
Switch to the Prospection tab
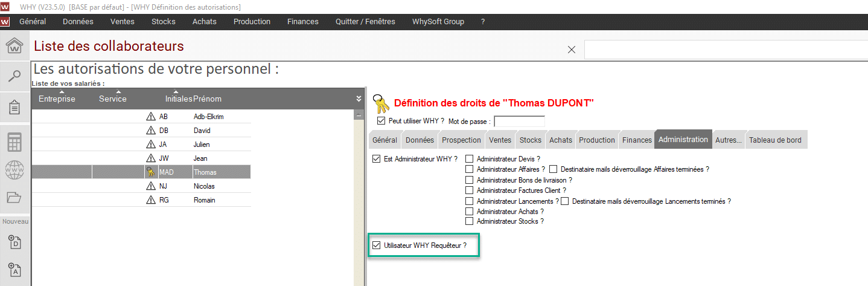[x=461, y=140]
